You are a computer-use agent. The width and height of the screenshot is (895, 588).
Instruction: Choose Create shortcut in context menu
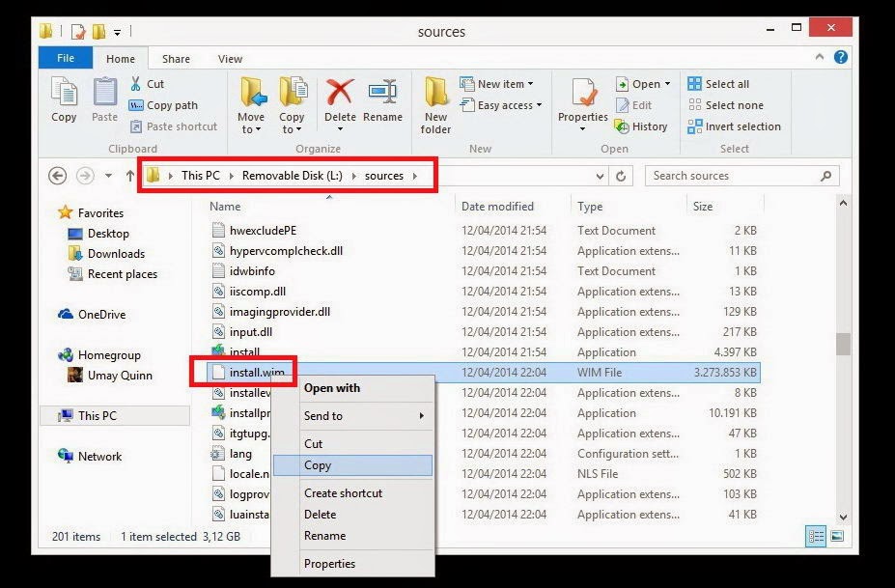pyautogui.click(x=352, y=493)
